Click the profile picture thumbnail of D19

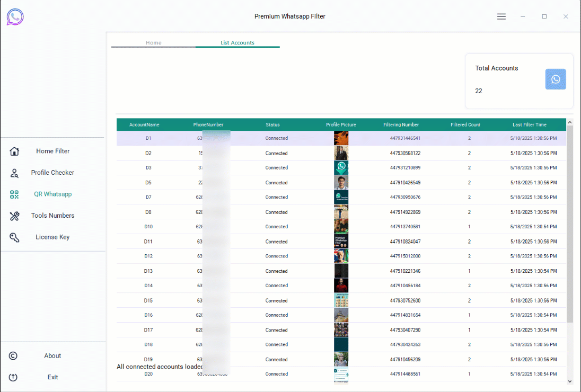coord(341,360)
